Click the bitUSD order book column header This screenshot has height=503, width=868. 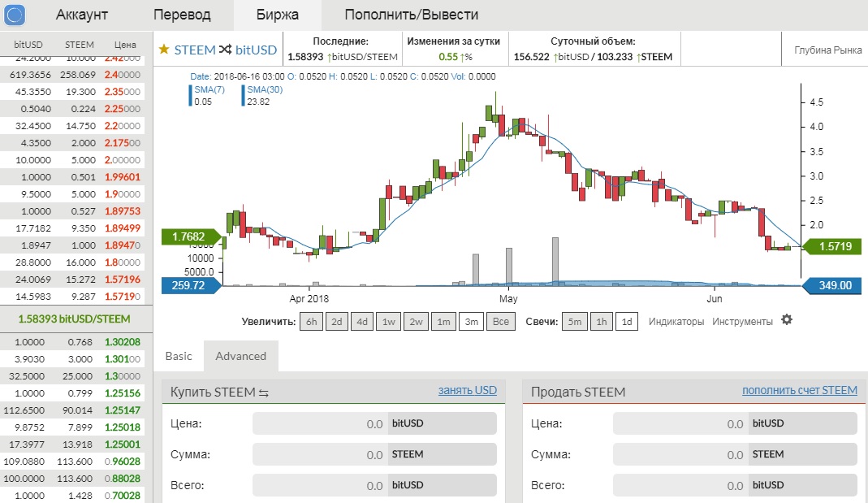click(28, 45)
